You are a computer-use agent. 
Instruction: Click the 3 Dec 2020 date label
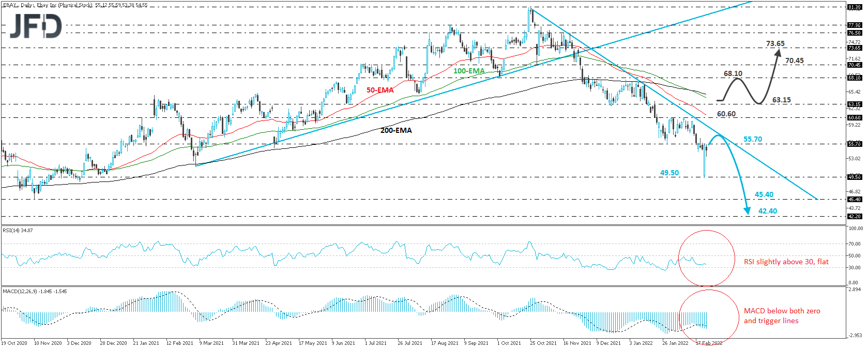79,343
